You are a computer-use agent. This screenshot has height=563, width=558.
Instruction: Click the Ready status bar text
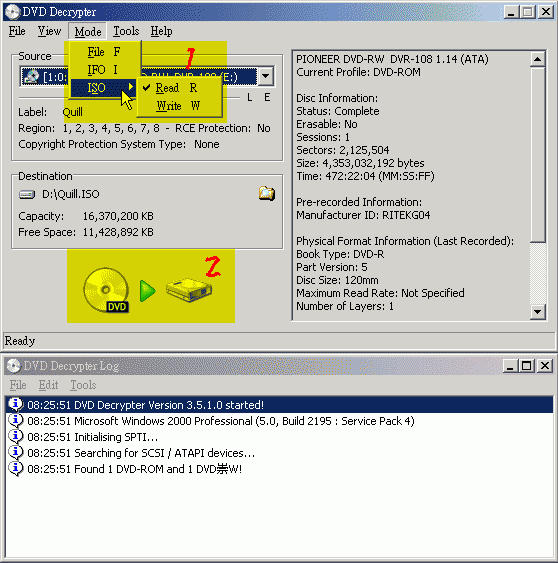[20, 341]
